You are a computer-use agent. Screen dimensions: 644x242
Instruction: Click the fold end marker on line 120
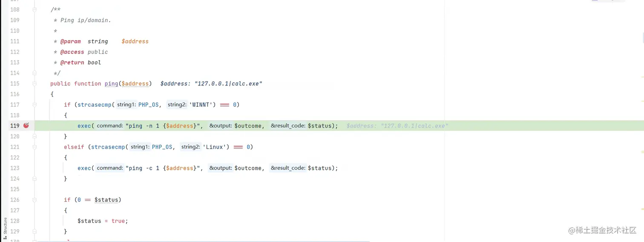tap(34, 137)
